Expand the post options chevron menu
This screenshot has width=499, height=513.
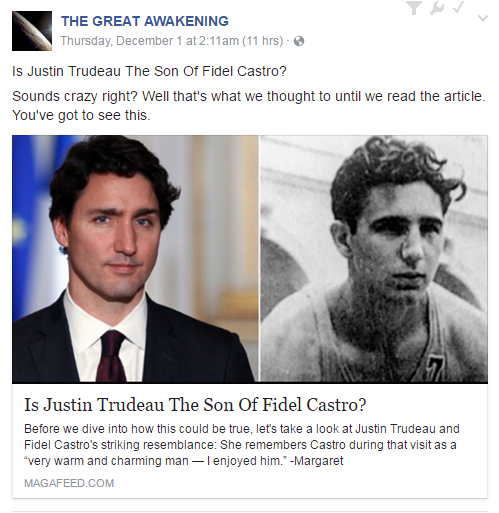pos(483,18)
